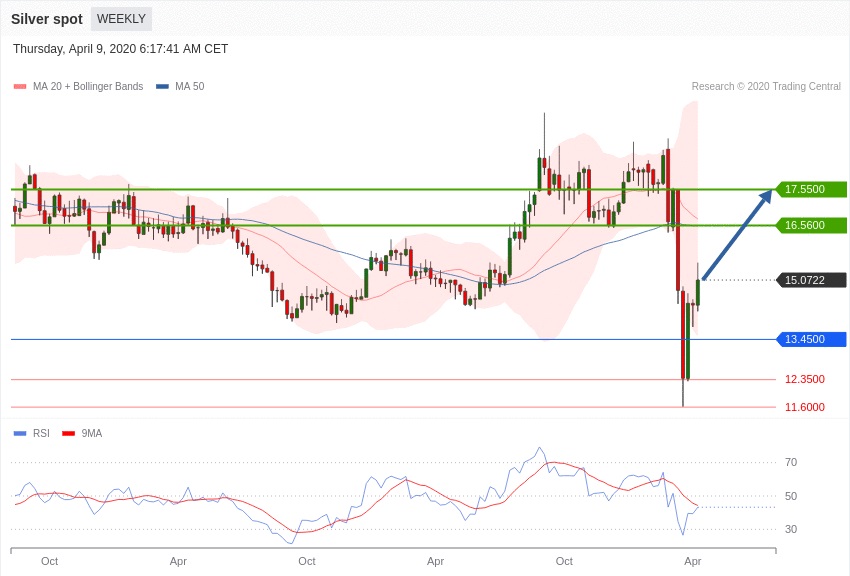Image resolution: width=850 pixels, height=576 pixels.
Task: Click the 13.4500 blue pivot price tag
Action: (811, 339)
